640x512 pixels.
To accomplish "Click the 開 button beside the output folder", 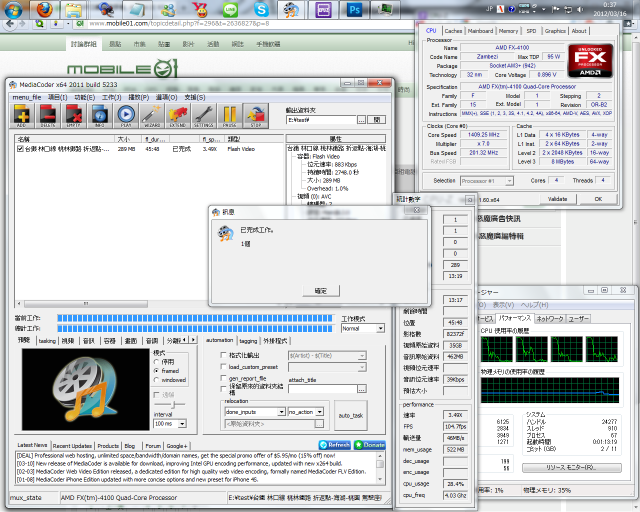I will (x=377, y=120).
